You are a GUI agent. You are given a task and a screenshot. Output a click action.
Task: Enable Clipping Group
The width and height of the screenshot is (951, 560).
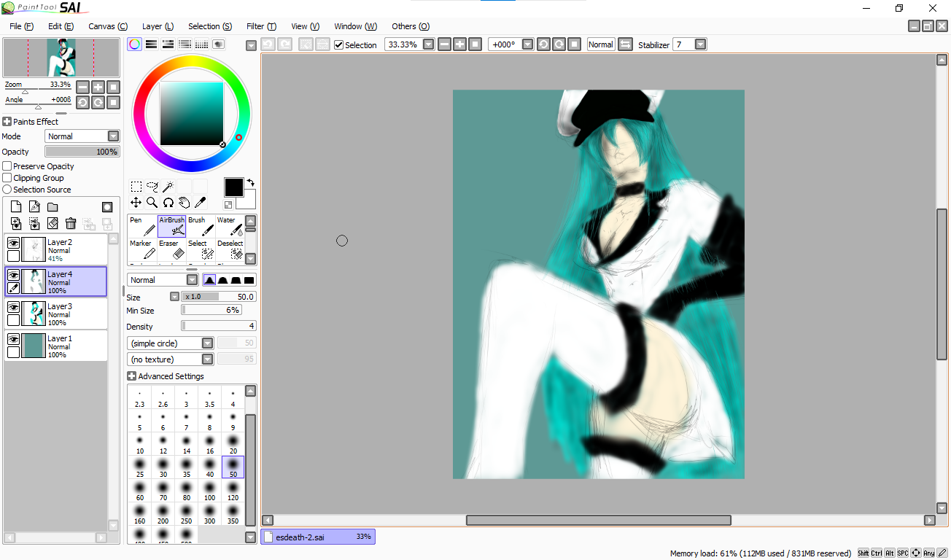[7, 178]
